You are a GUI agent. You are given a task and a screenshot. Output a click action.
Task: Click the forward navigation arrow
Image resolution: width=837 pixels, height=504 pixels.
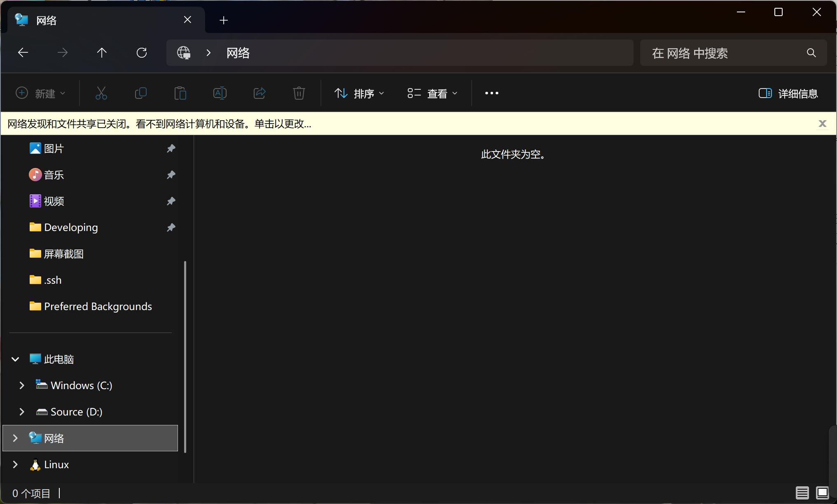coord(63,52)
